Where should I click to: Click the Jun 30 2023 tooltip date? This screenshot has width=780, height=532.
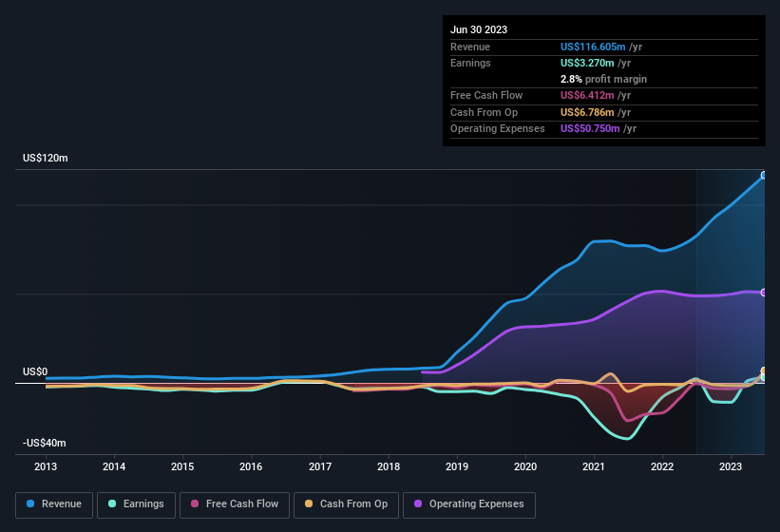(479, 29)
